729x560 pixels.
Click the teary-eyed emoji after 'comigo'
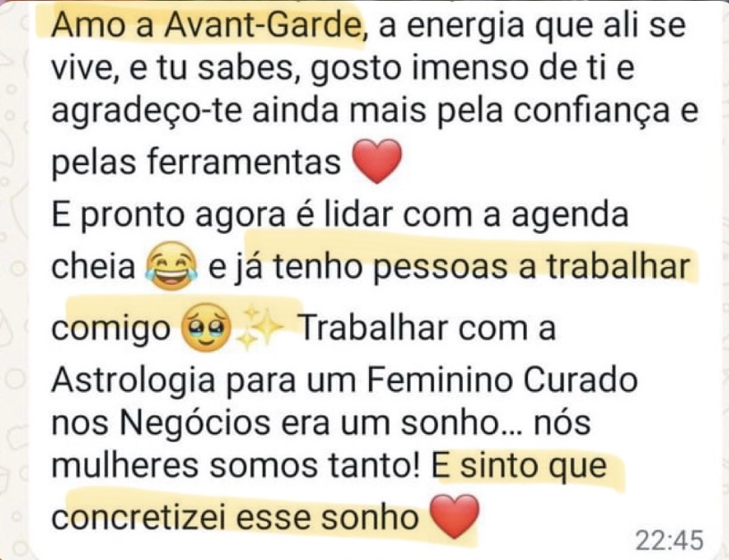point(206,328)
